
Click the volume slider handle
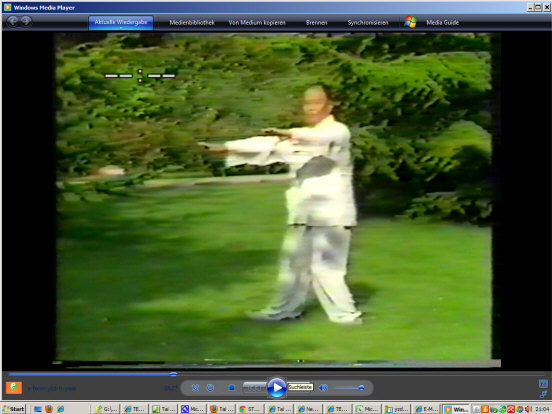(x=361, y=388)
